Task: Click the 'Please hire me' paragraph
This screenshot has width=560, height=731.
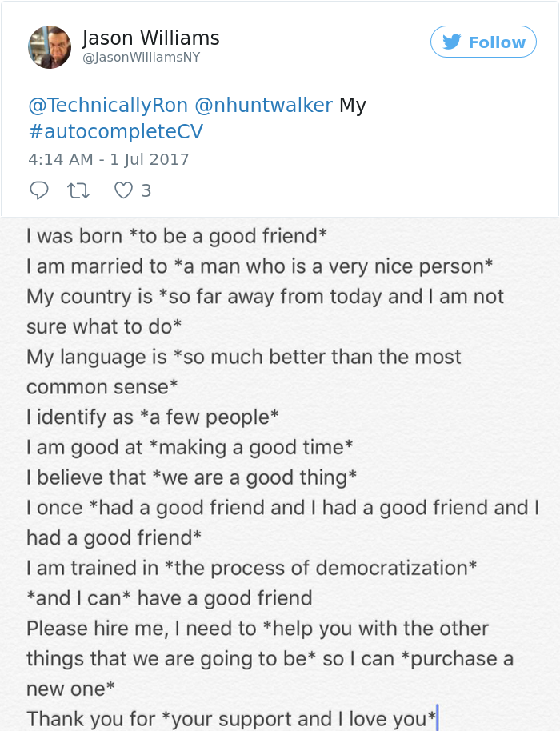Action: [240, 629]
